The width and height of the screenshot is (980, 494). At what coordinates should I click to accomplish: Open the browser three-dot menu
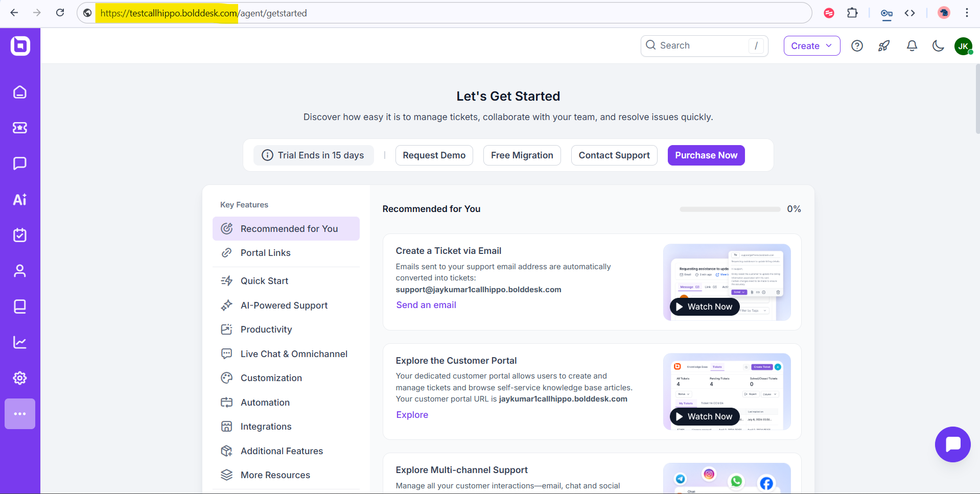click(x=967, y=13)
